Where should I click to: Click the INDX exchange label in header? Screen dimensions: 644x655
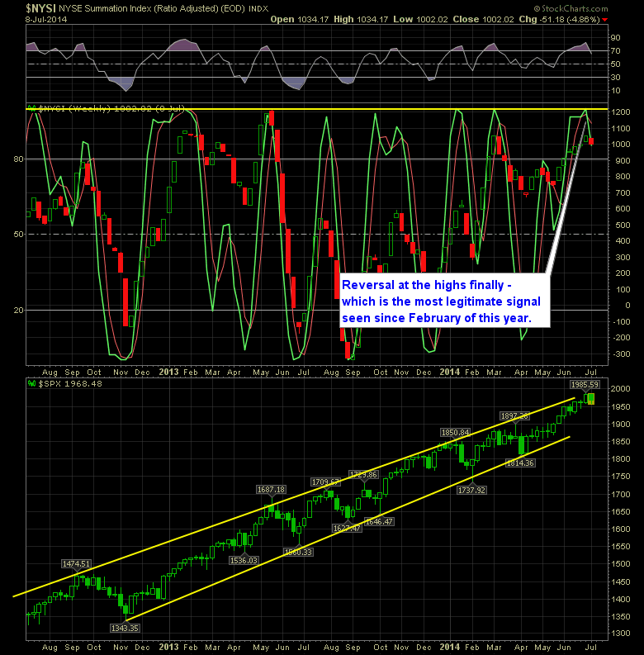pyautogui.click(x=258, y=9)
